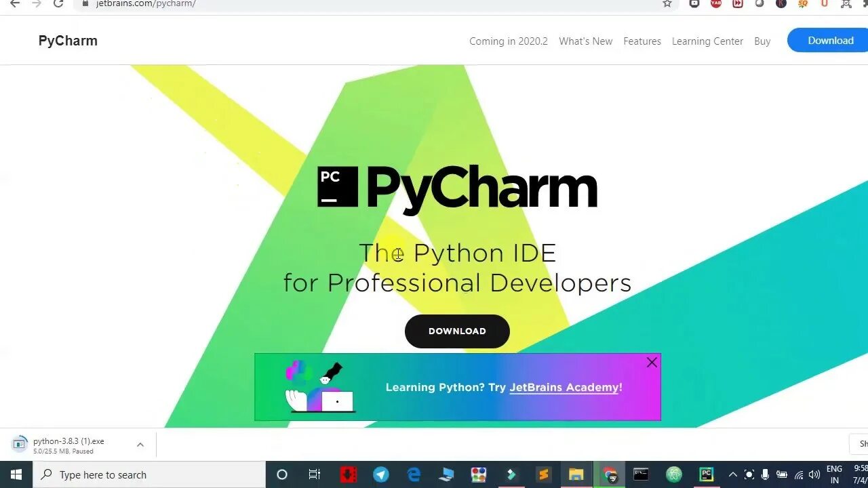868x488 pixels.
Task: Click the browser back arrow
Action: point(15,3)
